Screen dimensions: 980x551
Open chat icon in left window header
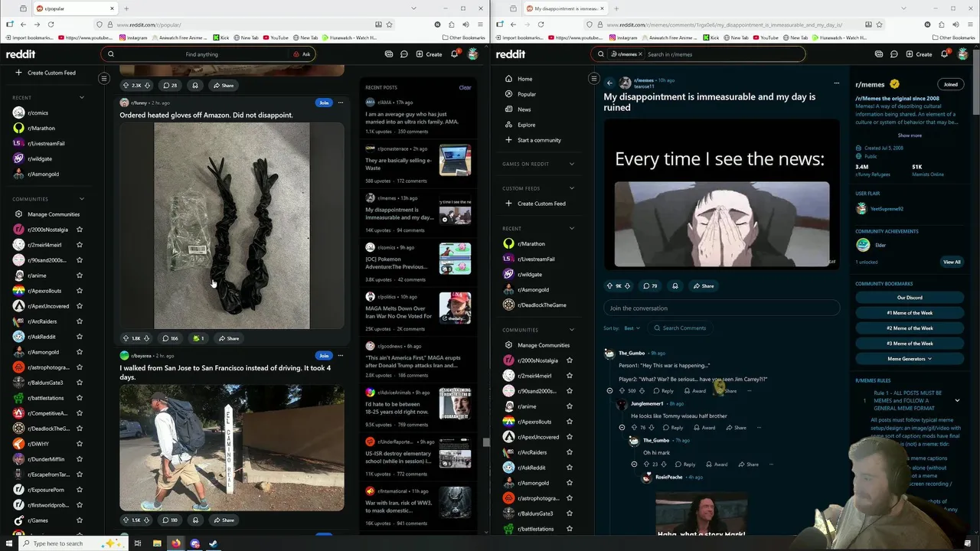point(404,54)
